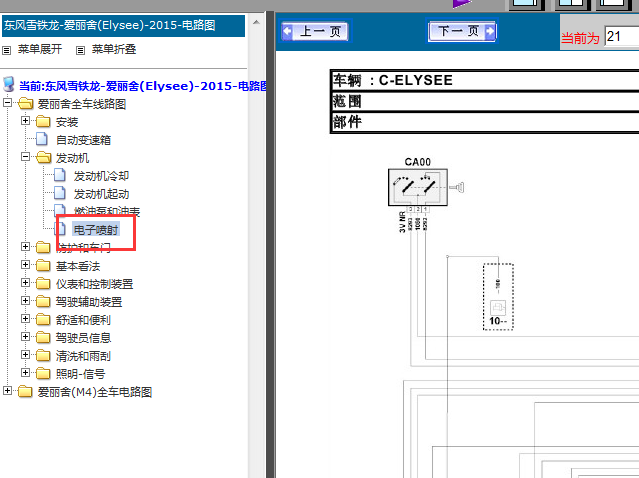639x478 pixels.
Task: Click the 驾驶辅助装置 folder icon
Action: click(43, 301)
